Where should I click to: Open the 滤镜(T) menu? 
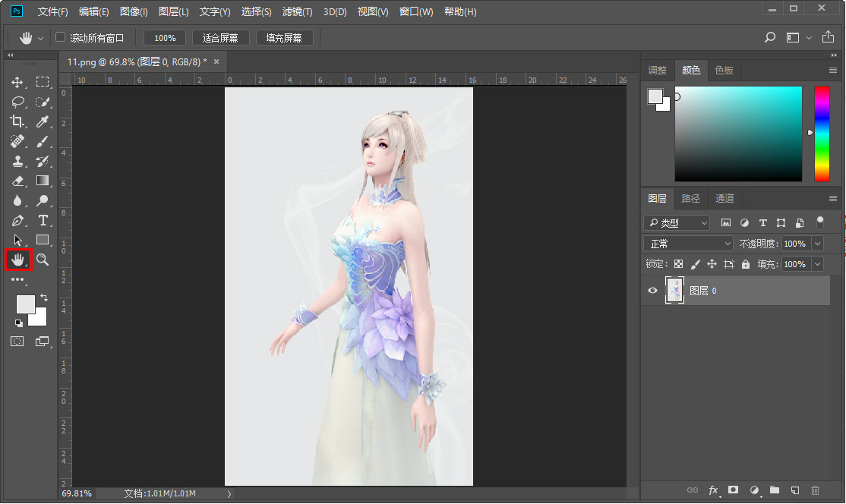coord(297,12)
